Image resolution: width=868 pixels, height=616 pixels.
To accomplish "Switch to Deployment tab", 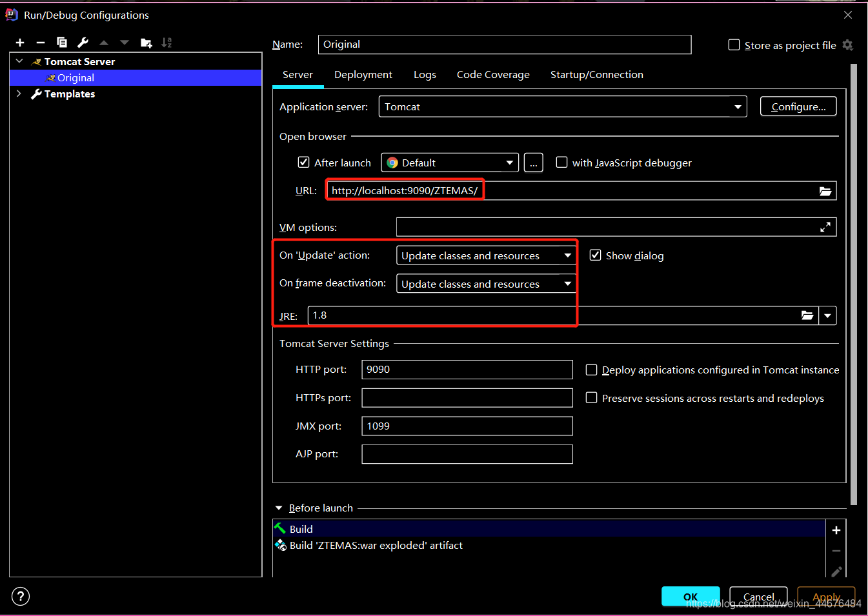I will point(363,75).
